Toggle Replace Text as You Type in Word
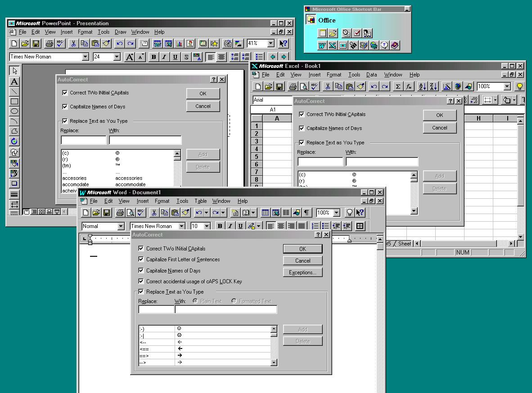This screenshot has height=393, width=532. point(141,292)
